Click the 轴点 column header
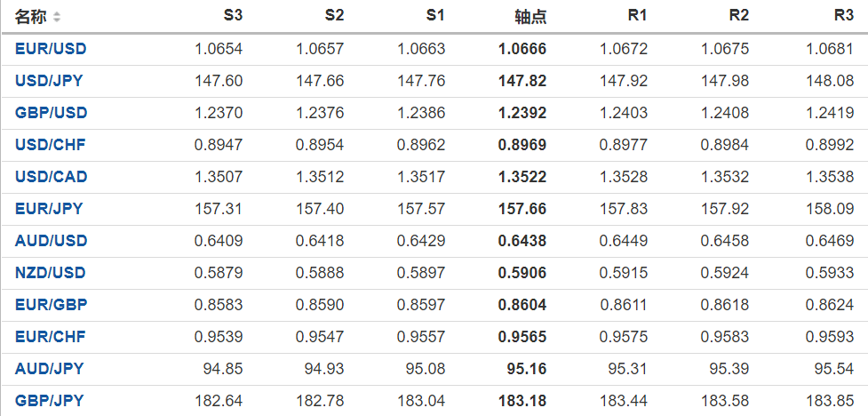The height and width of the screenshot is (416, 868). pos(530,17)
